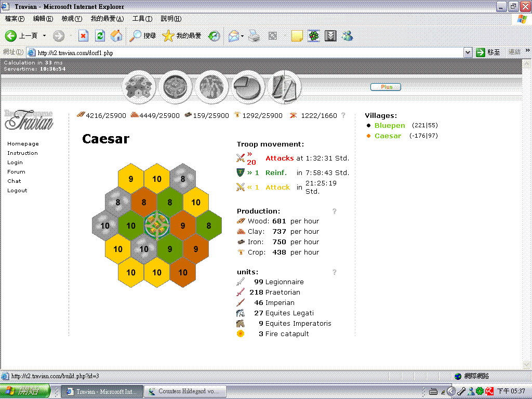Click the Legionnaire sword unit icon

[241, 282]
